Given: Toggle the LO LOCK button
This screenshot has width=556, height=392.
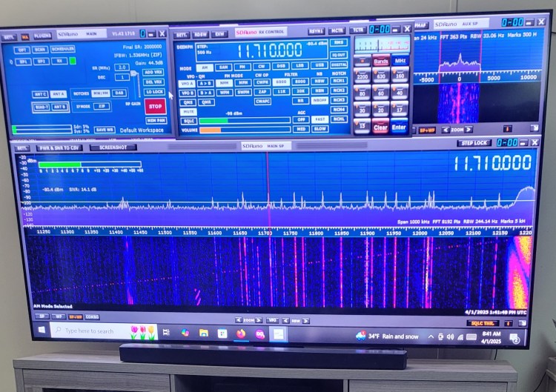Looking at the screenshot, I should [x=154, y=92].
